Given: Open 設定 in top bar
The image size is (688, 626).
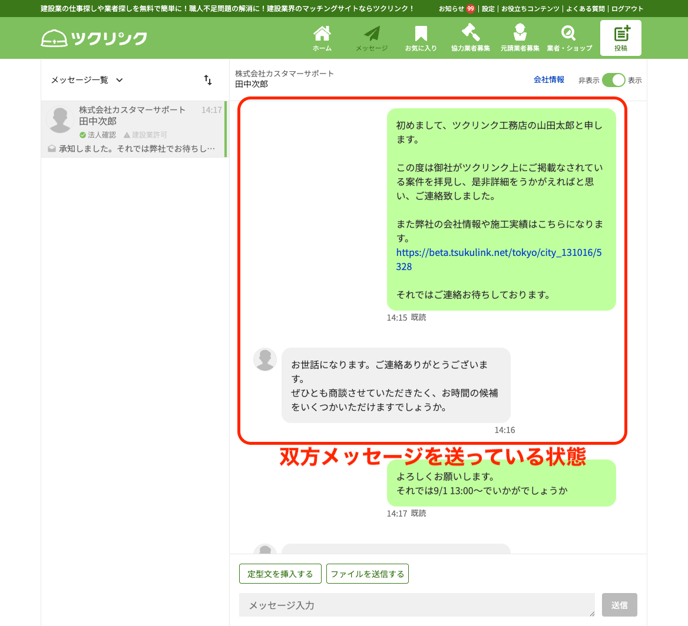Looking at the screenshot, I should point(488,8).
